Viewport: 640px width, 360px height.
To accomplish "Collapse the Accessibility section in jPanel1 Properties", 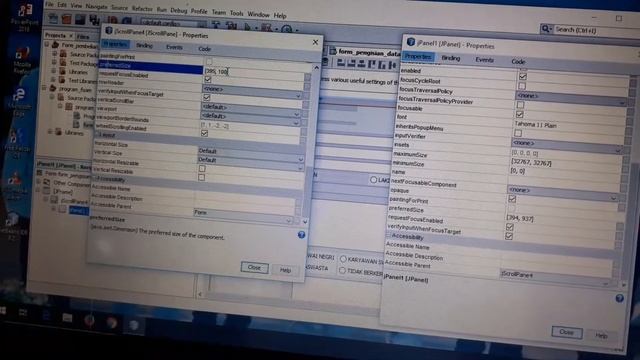I will [x=389, y=236].
